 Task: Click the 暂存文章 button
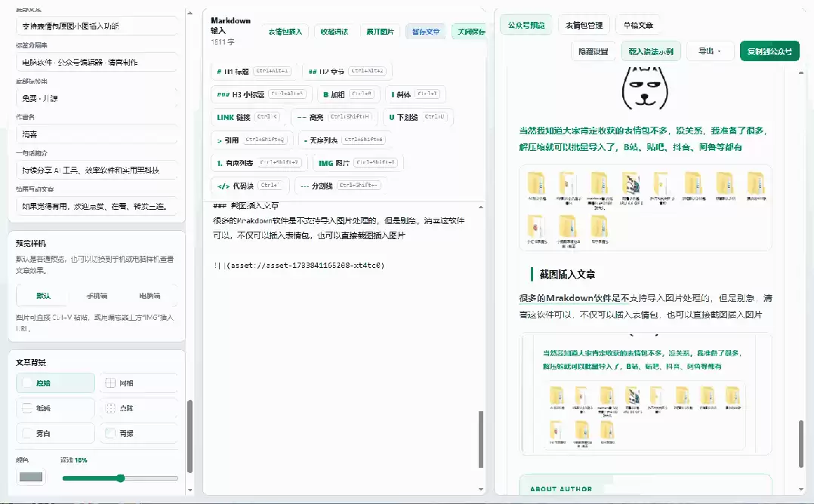click(426, 32)
